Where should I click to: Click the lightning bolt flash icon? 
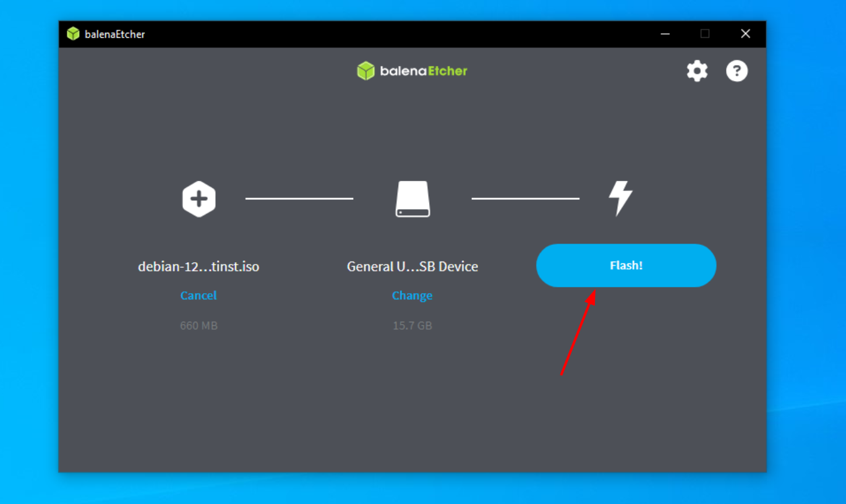coord(620,199)
